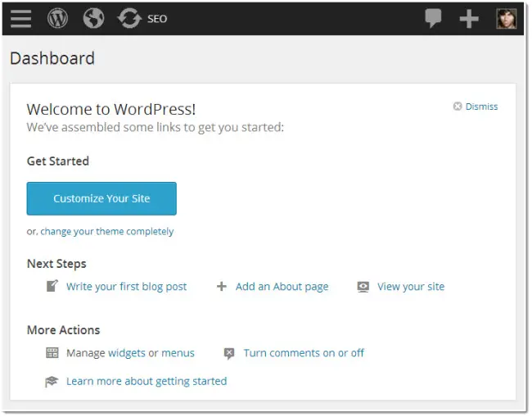This screenshot has height=417, width=532.
Task: Open the View your site link
Action: point(411,287)
